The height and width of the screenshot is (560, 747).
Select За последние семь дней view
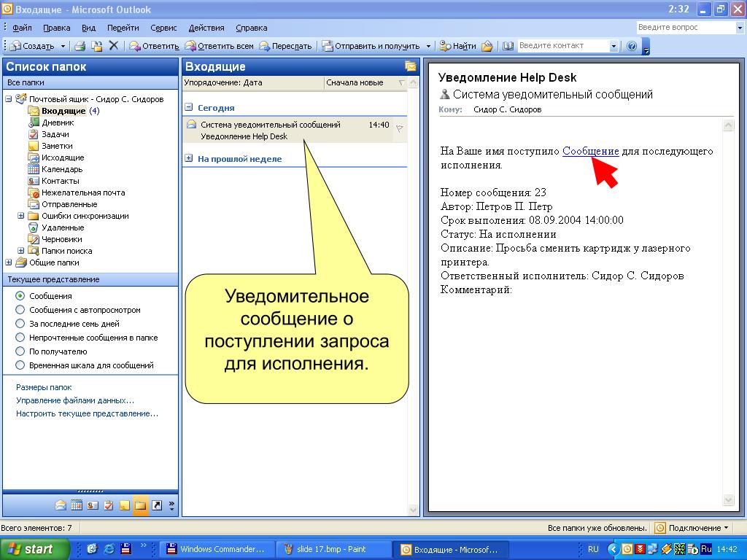tap(20, 323)
